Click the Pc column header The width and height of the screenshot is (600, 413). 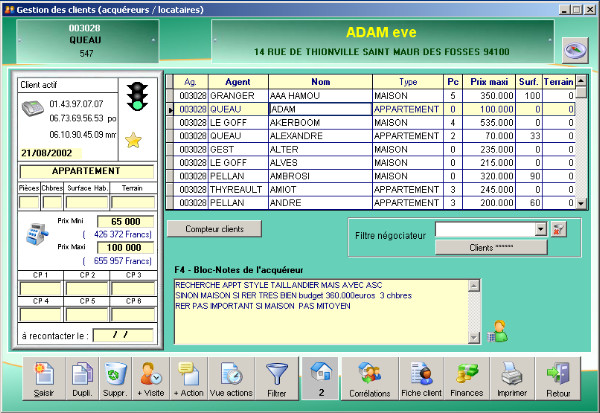point(453,82)
